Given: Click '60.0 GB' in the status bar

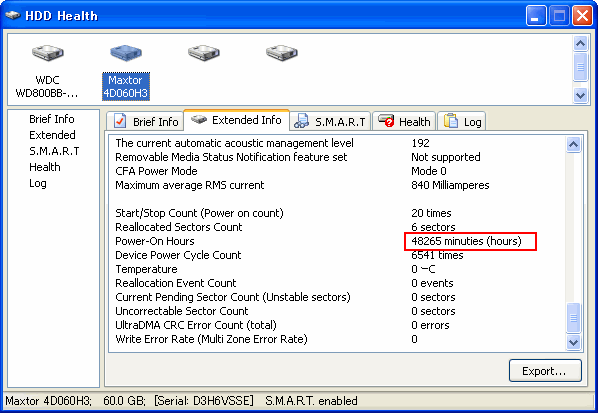Looking at the screenshot, I should click(x=124, y=401).
